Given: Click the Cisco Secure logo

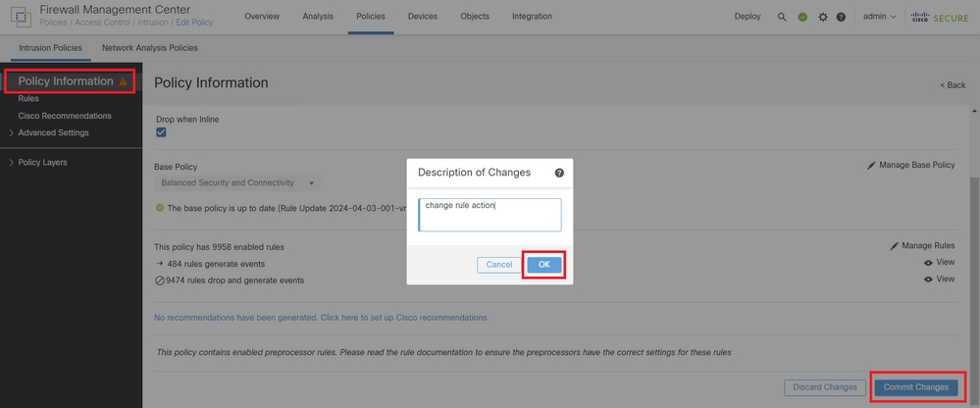Looking at the screenshot, I should (x=940, y=17).
